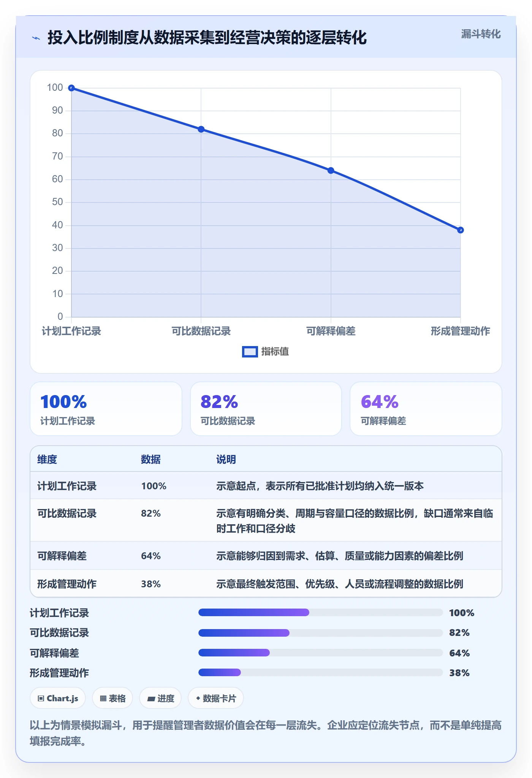Image resolution: width=532 pixels, height=778 pixels.
Task: Select the 可解释偏差 table row name
Action: coord(62,556)
